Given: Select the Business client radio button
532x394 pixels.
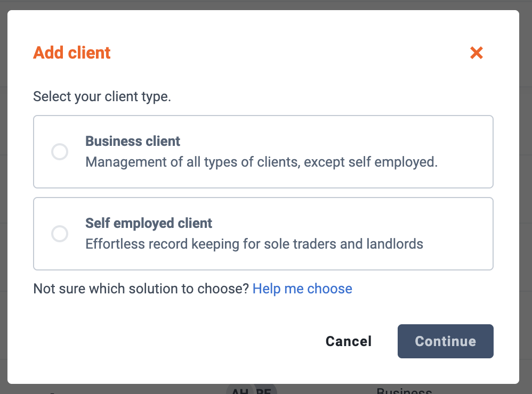Looking at the screenshot, I should tap(60, 152).
